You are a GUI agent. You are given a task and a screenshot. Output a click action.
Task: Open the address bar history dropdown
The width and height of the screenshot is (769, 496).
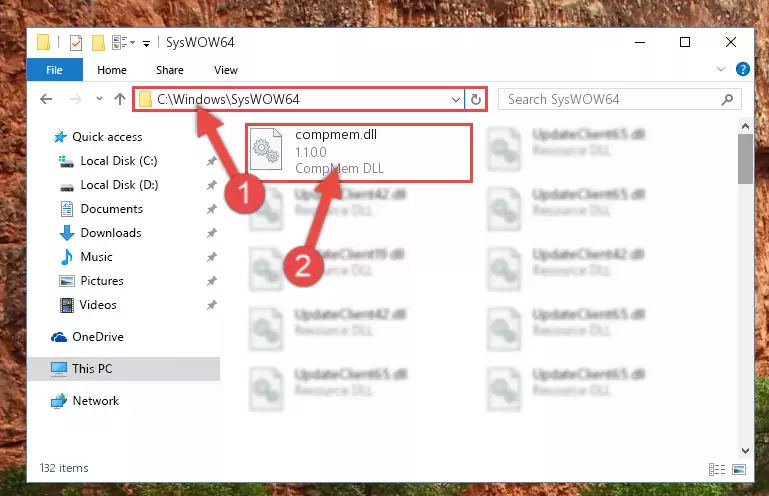click(456, 100)
